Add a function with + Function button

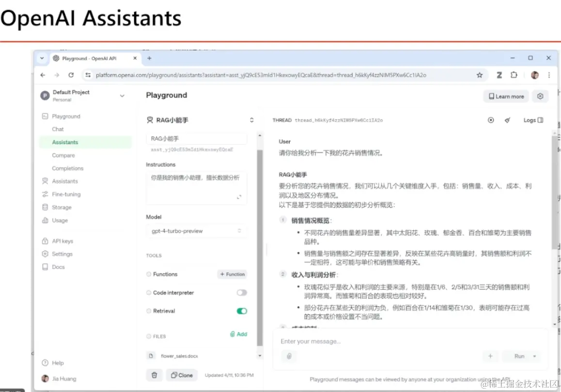tap(232, 274)
